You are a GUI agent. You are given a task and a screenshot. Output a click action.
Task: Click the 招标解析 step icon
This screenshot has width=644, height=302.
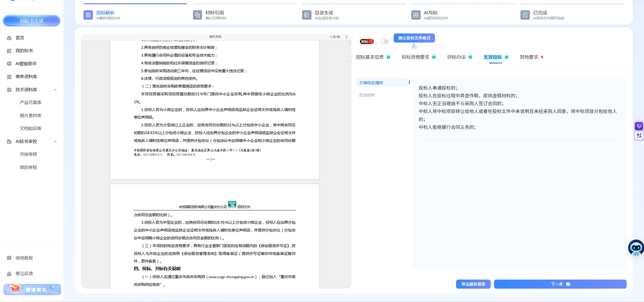(x=88, y=15)
